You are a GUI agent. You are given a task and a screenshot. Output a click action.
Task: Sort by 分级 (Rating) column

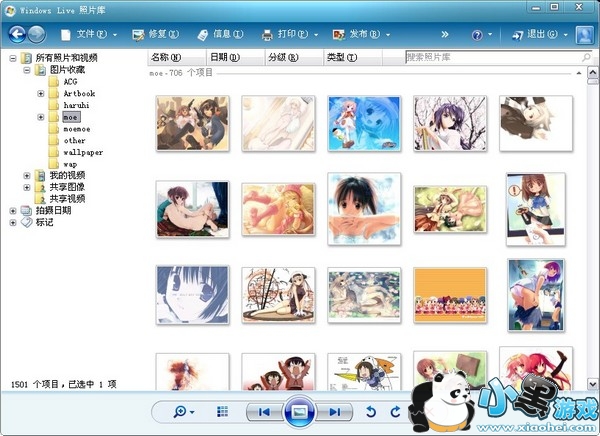point(294,57)
